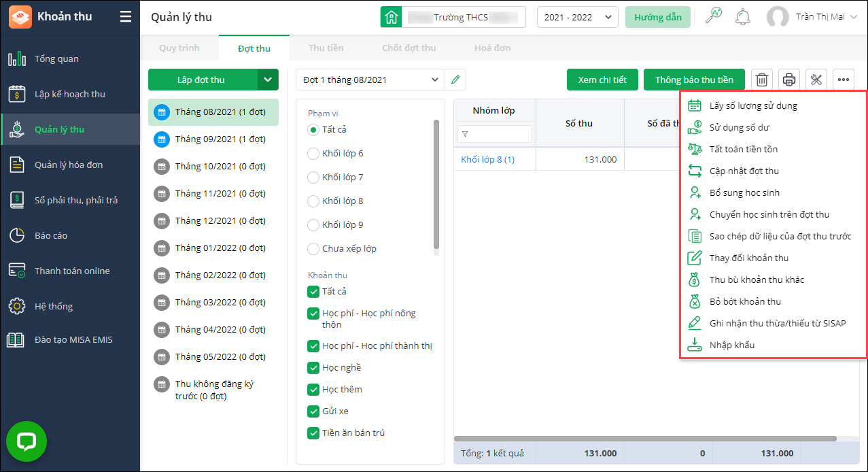This screenshot has height=472, width=868.
Task: Click calendar icon of Tháng 09/2021
Action: [x=161, y=139]
